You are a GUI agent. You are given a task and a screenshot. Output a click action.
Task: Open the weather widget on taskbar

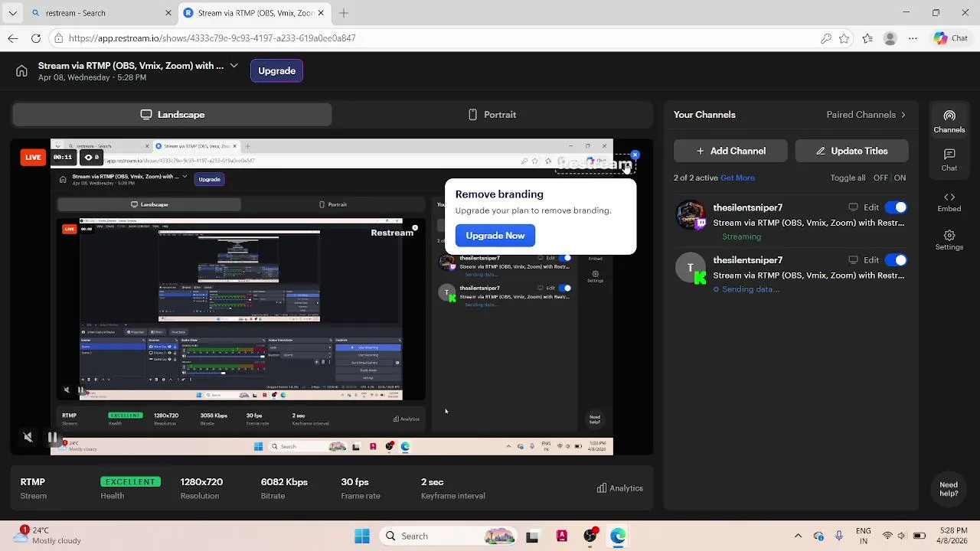pyautogui.click(x=46, y=536)
